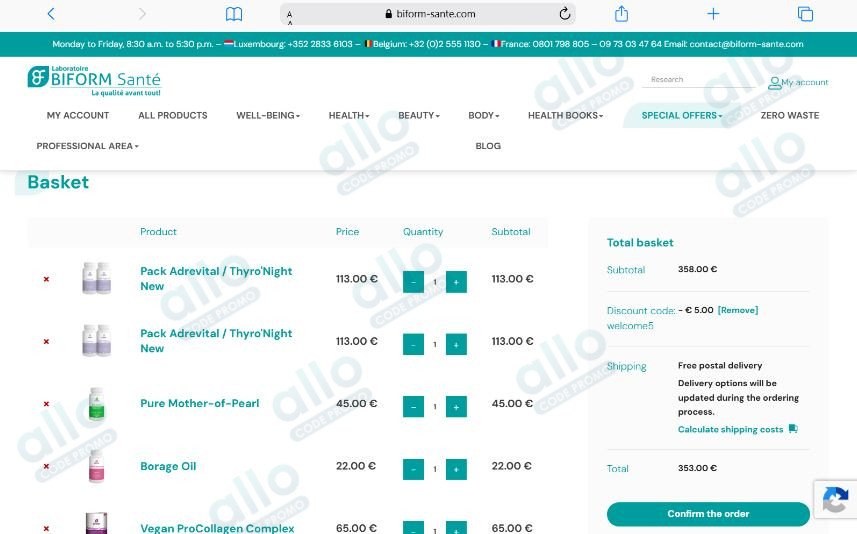This screenshot has width=857, height=534.
Task: Open a new tab with the plus icon
Action: [713, 14]
